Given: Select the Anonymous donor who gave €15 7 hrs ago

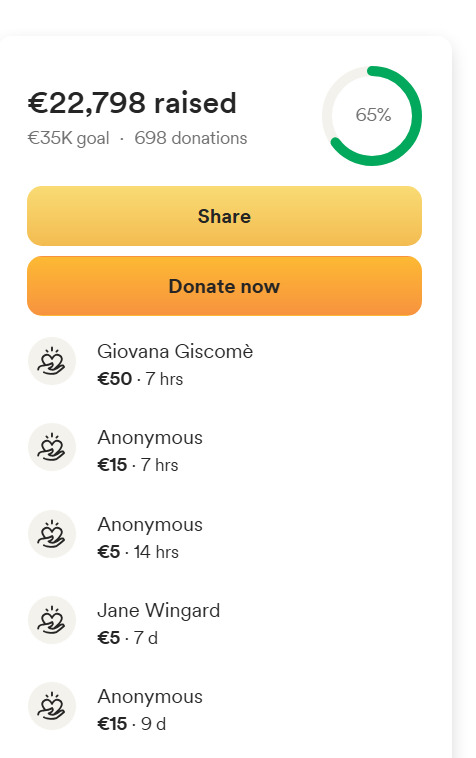Looking at the screenshot, I should [150, 438].
